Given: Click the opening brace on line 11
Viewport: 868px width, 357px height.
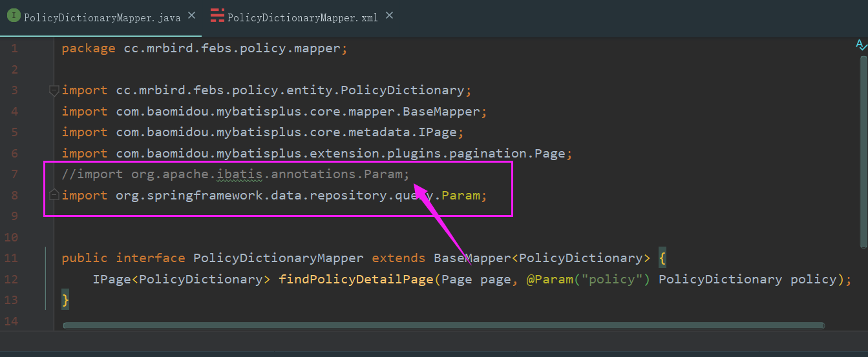Looking at the screenshot, I should pos(662,258).
